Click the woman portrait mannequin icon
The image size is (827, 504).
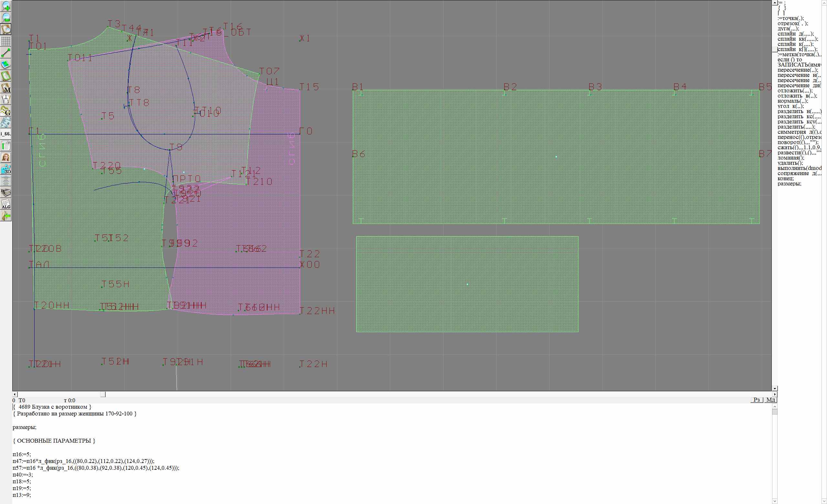6,157
